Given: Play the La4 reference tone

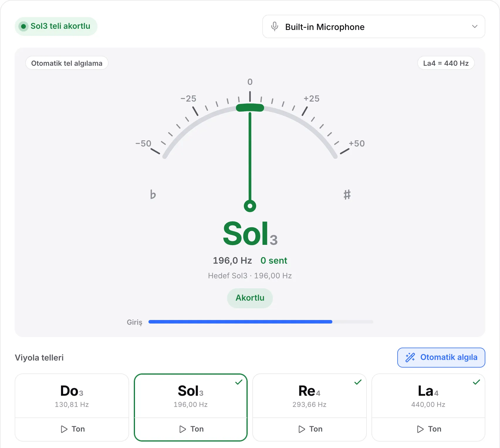Looking at the screenshot, I should click(x=428, y=429).
